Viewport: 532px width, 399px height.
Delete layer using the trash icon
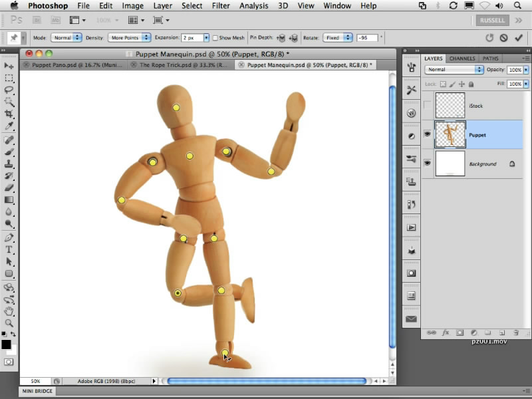click(x=516, y=332)
